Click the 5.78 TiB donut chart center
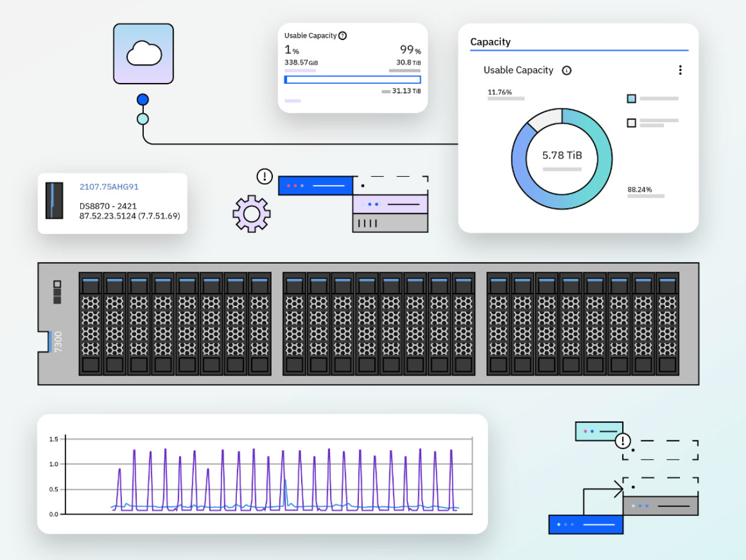 click(562, 156)
